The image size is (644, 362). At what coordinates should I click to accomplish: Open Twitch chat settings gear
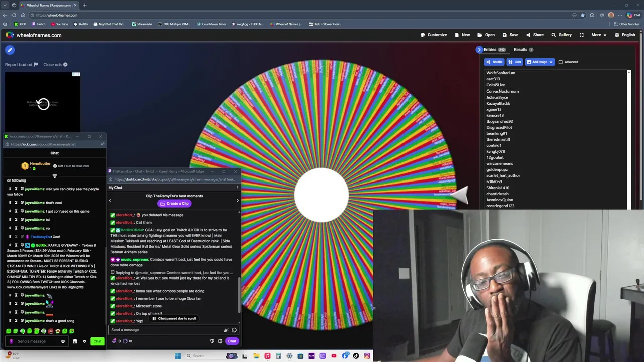coord(220,341)
